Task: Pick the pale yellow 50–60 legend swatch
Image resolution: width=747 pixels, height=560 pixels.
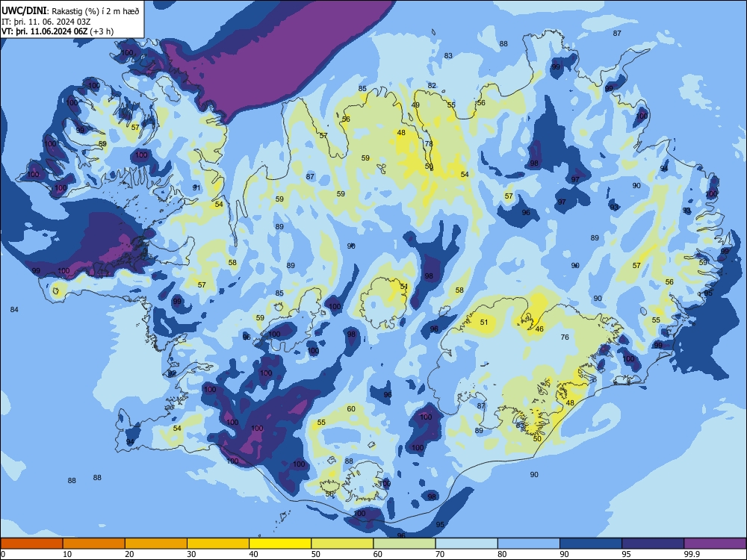Action: pyautogui.click(x=342, y=544)
